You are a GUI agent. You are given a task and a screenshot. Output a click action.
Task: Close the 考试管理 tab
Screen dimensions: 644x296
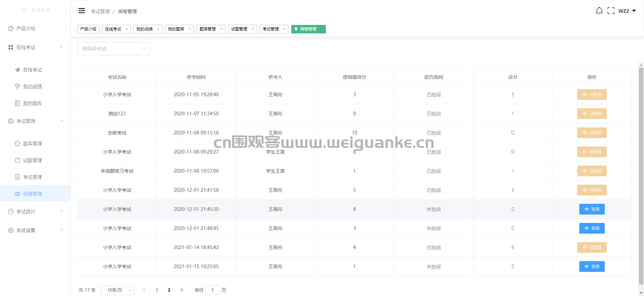(x=284, y=29)
